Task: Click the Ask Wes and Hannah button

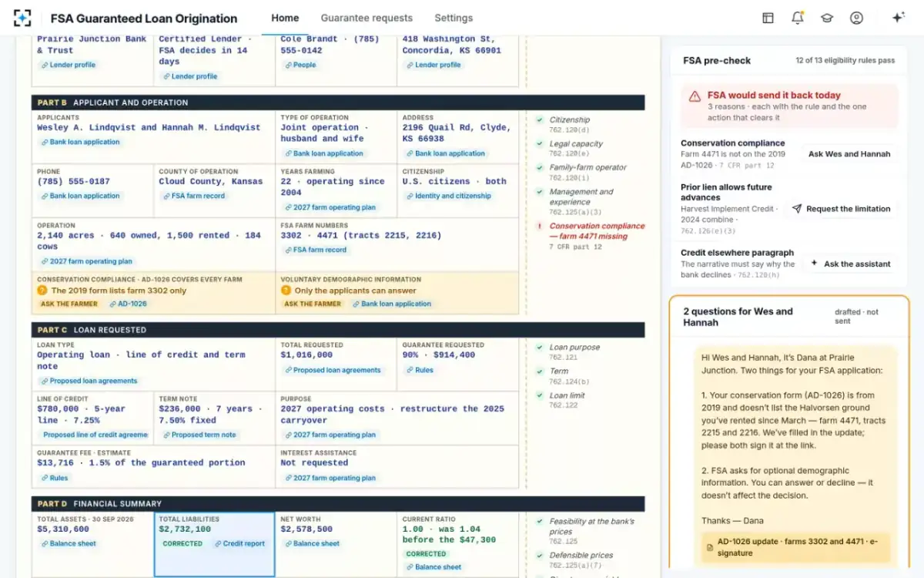Action: pyautogui.click(x=849, y=154)
